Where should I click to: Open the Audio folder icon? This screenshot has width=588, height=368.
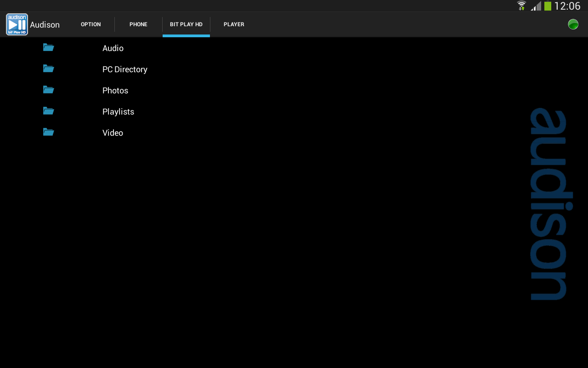[49, 47]
